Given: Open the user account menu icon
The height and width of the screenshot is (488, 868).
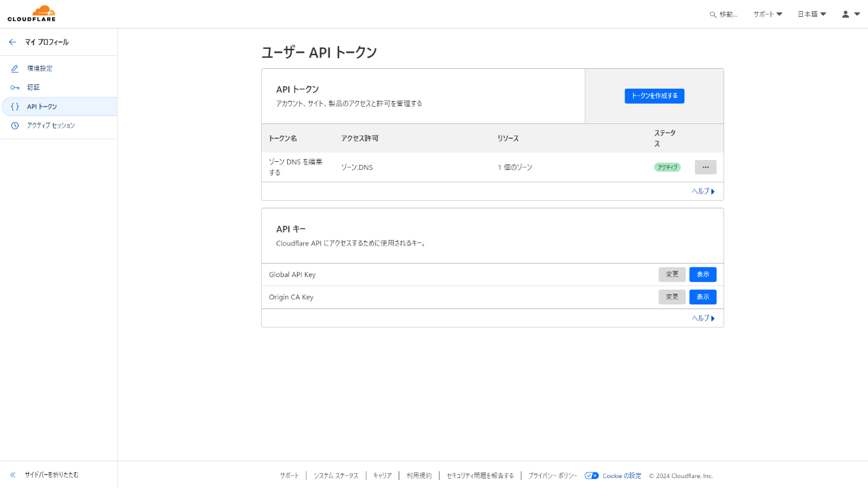Looking at the screenshot, I should [850, 14].
